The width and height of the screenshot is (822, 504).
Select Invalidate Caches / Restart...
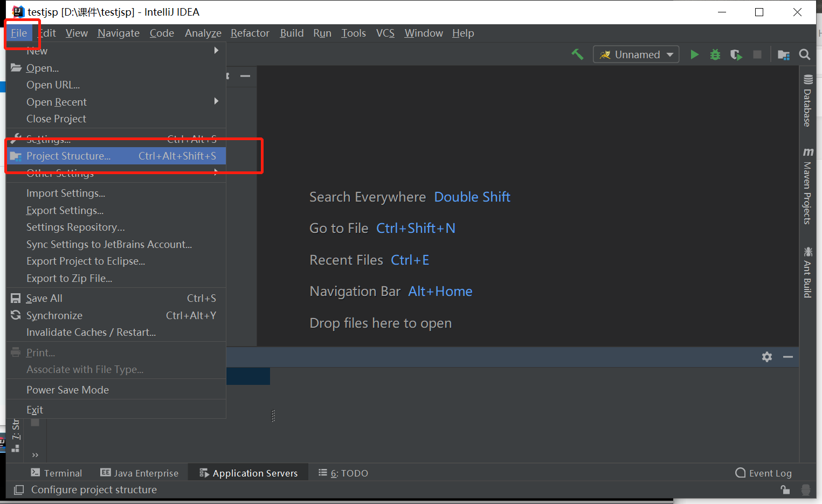pos(116,332)
